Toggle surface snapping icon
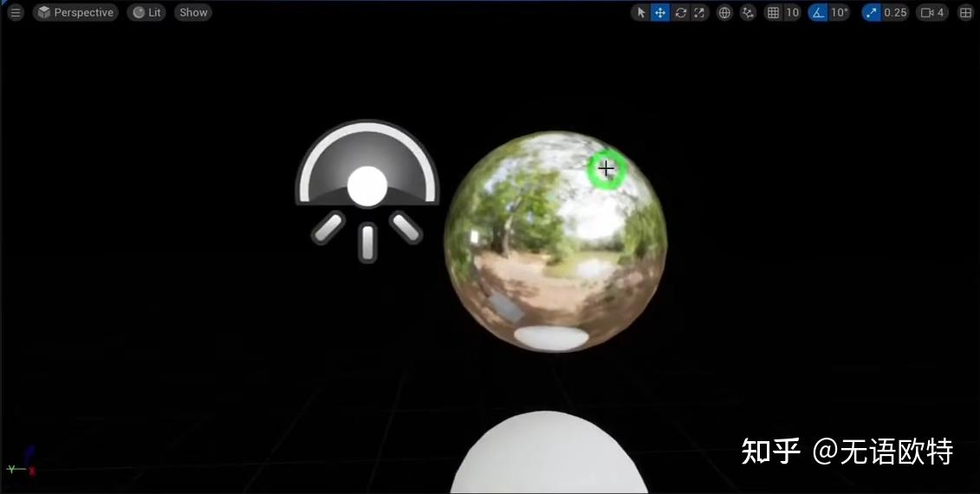The height and width of the screenshot is (494, 980). tap(748, 12)
